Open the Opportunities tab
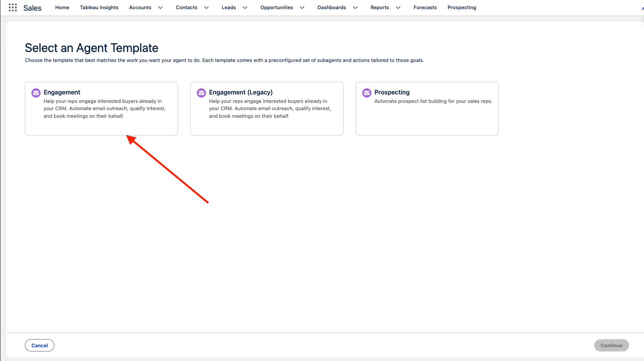 [x=276, y=8]
